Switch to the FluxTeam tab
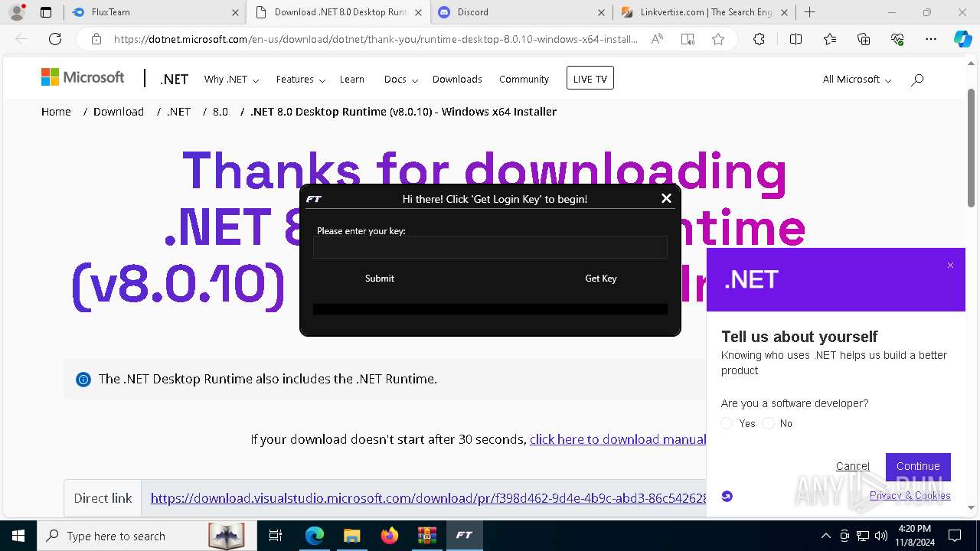The height and width of the screenshot is (551, 980). click(155, 12)
